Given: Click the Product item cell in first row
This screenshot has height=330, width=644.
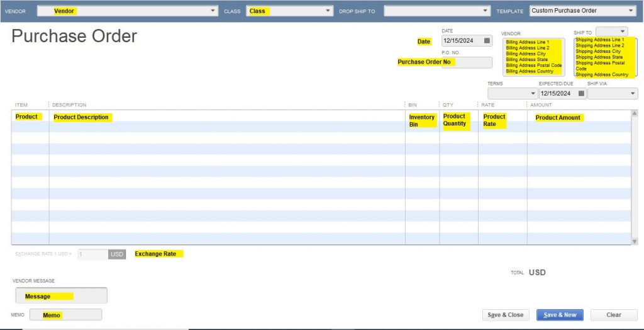Looking at the screenshot, I should tap(30, 117).
